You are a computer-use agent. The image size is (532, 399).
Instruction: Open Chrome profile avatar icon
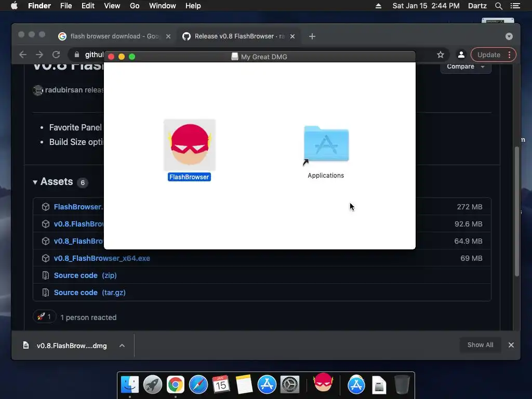tap(461, 55)
